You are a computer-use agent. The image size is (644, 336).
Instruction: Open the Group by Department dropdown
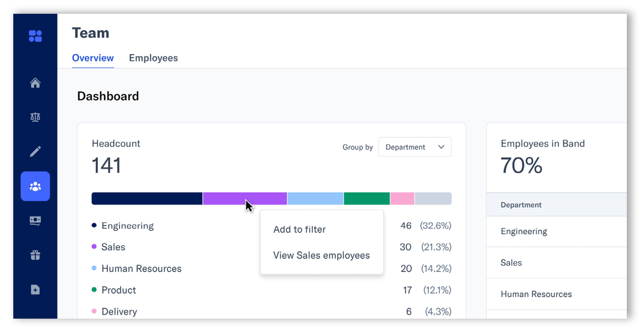[414, 147]
